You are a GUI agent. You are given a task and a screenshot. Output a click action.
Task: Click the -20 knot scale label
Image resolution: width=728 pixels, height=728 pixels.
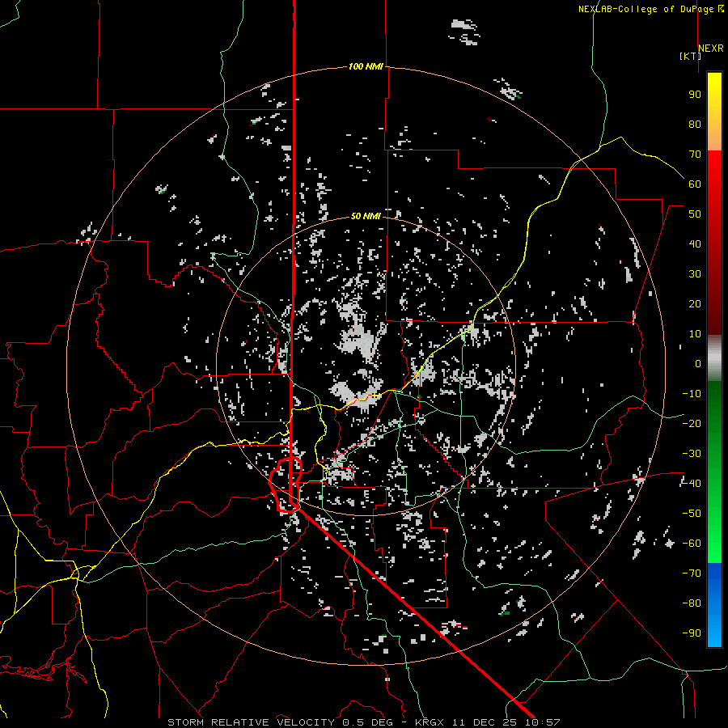point(692,423)
